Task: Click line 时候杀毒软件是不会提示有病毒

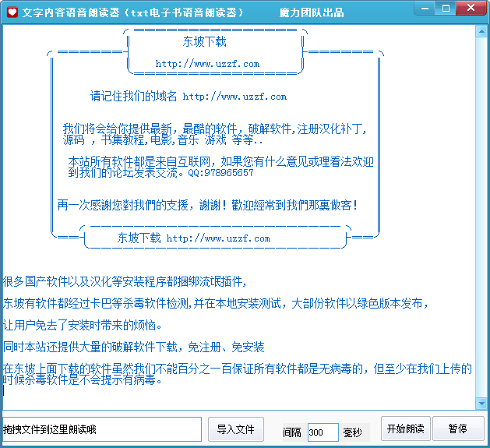Action: coord(83,380)
